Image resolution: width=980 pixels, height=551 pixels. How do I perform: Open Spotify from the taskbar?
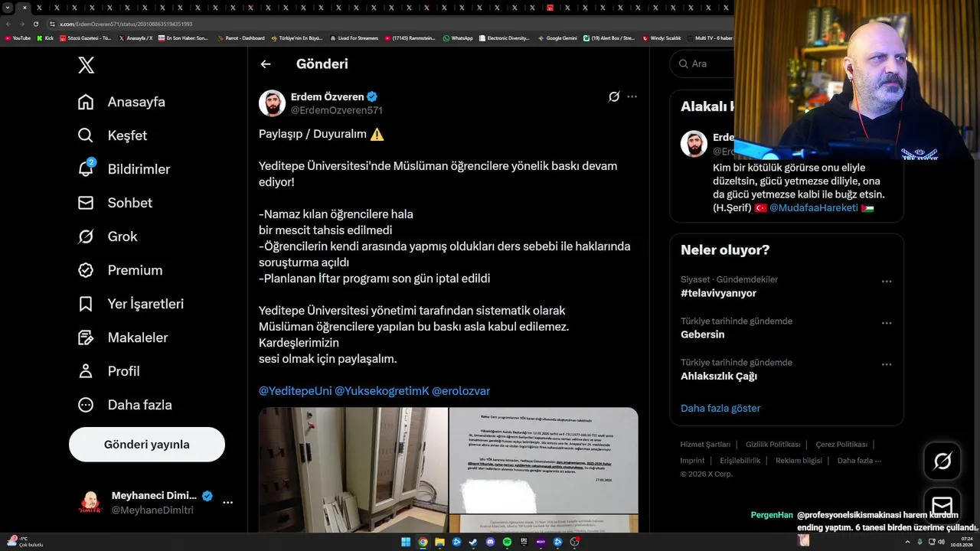(x=507, y=542)
